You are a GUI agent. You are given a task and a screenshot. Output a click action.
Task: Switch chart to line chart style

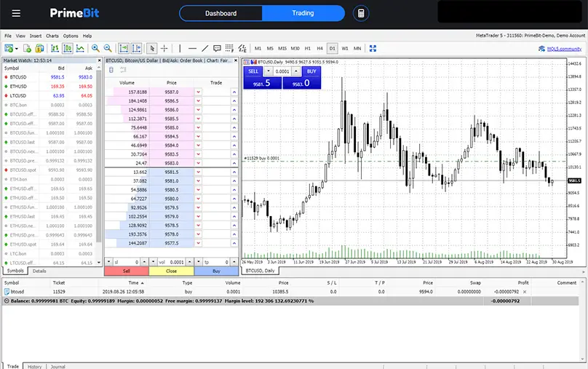(80, 48)
